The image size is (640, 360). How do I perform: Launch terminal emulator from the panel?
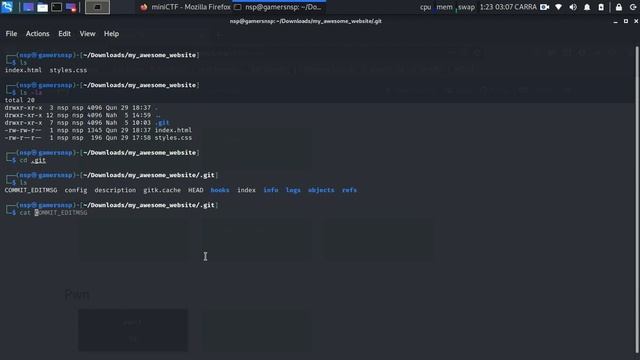coord(57,7)
